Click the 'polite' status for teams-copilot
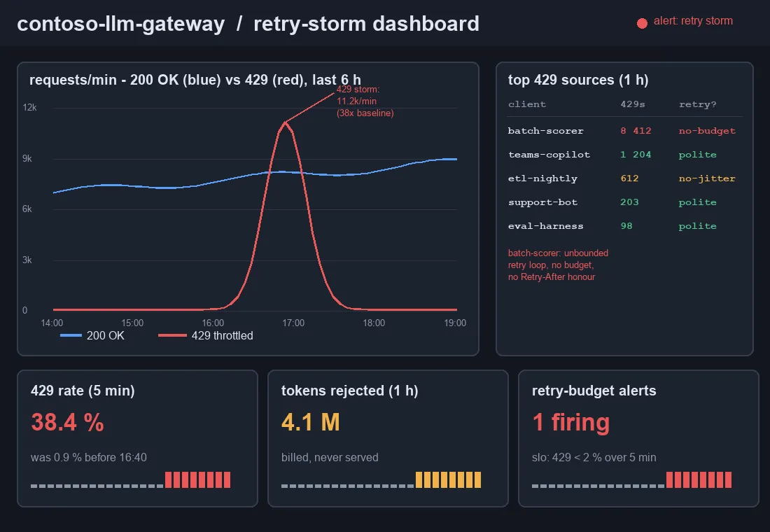 (697, 155)
